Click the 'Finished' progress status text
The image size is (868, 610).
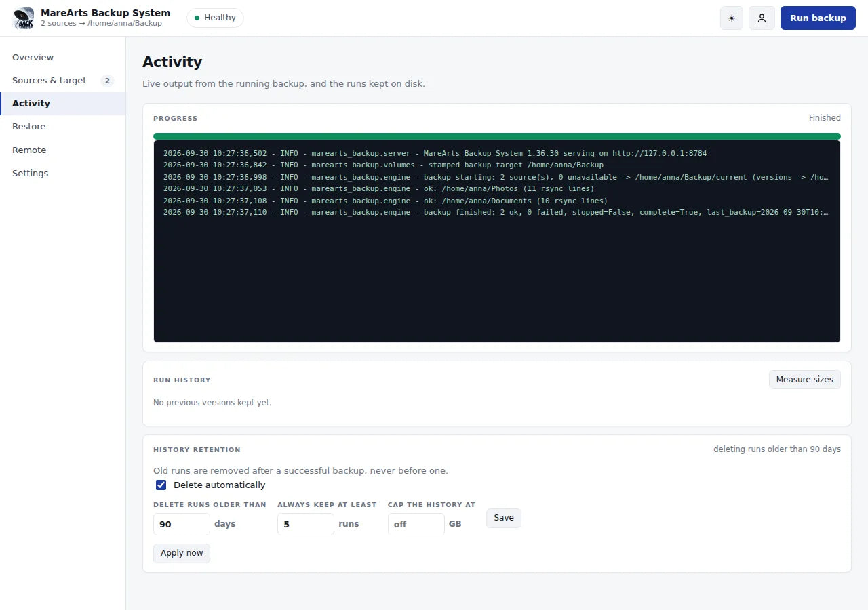[x=825, y=118]
